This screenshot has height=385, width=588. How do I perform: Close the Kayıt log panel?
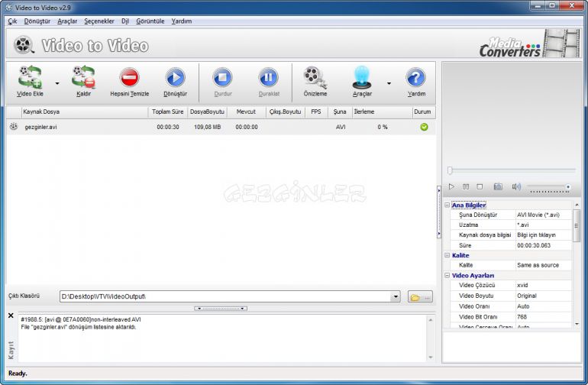(x=11, y=315)
